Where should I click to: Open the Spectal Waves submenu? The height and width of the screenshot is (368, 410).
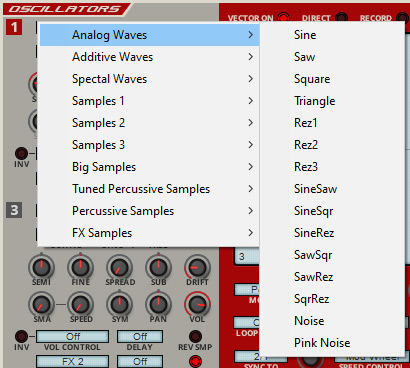click(149, 79)
